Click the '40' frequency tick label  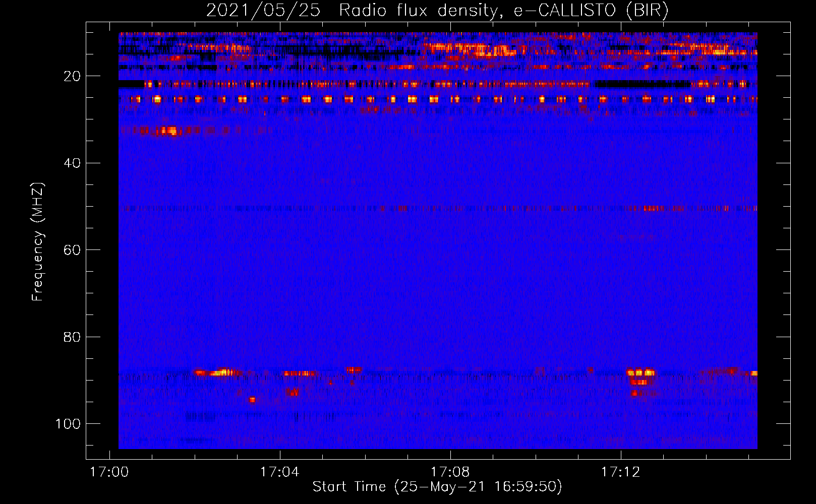click(x=72, y=163)
